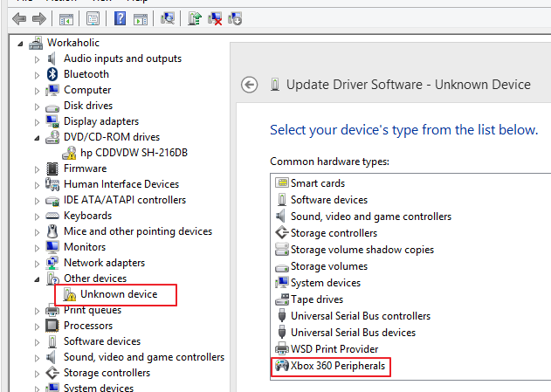Click the Print queues printer icon
Viewport: 551px width, 392px height.
tap(52, 311)
